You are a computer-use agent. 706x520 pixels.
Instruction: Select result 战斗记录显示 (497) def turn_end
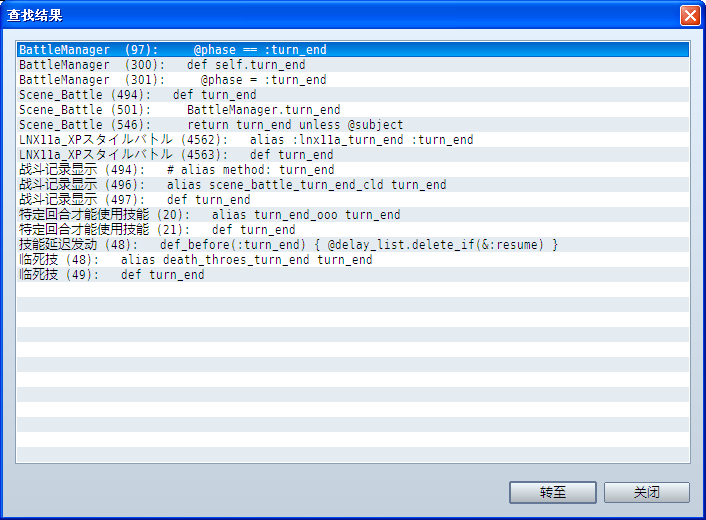pos(353,199)
